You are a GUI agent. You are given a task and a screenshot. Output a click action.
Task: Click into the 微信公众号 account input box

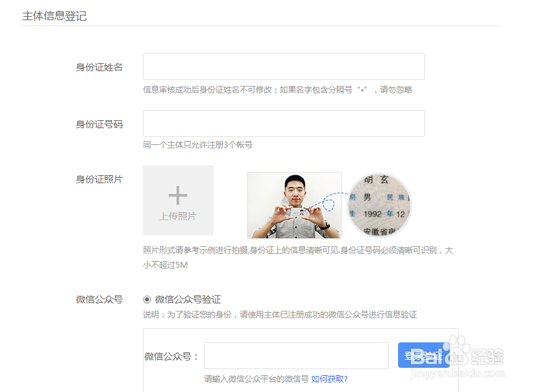[296, 356]
